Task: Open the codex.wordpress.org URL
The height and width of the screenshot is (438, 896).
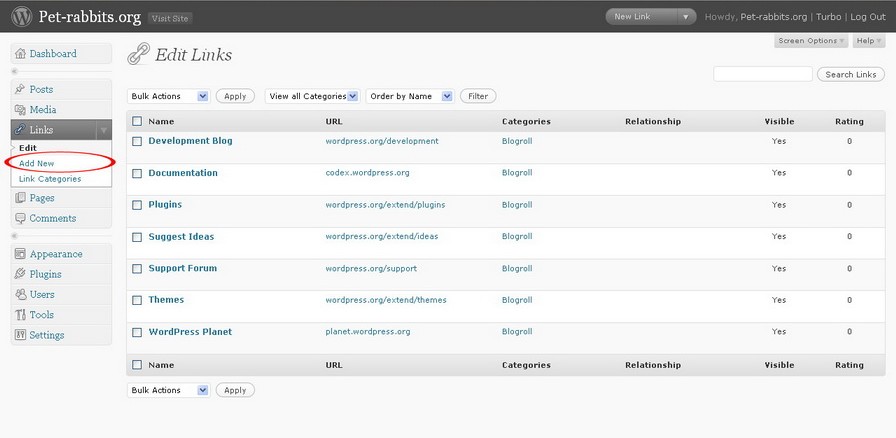Action: (x=367, y=173)
